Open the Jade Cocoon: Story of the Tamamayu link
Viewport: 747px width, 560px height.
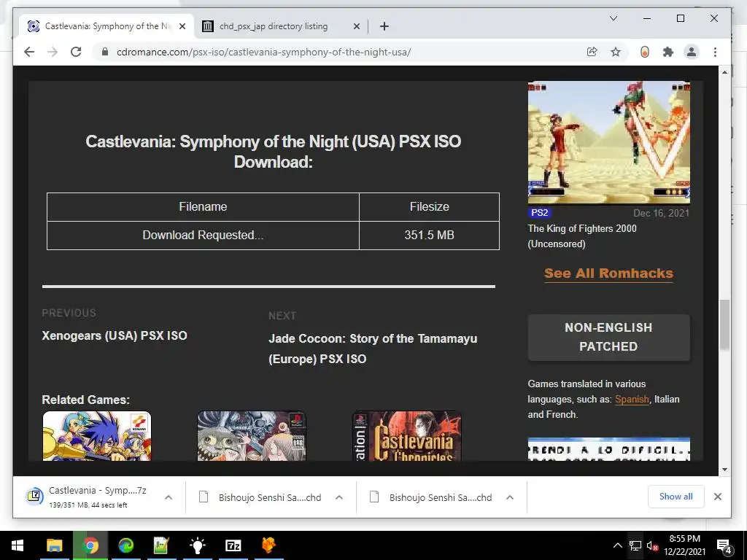[x=373, y=349]
